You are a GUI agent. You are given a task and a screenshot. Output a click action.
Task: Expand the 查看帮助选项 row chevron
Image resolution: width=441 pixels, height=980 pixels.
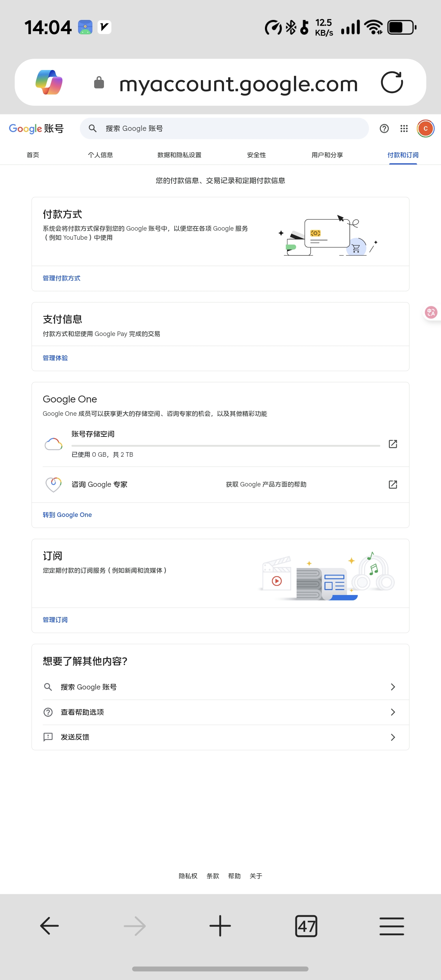pyautogui.click(x=393, y=712)
